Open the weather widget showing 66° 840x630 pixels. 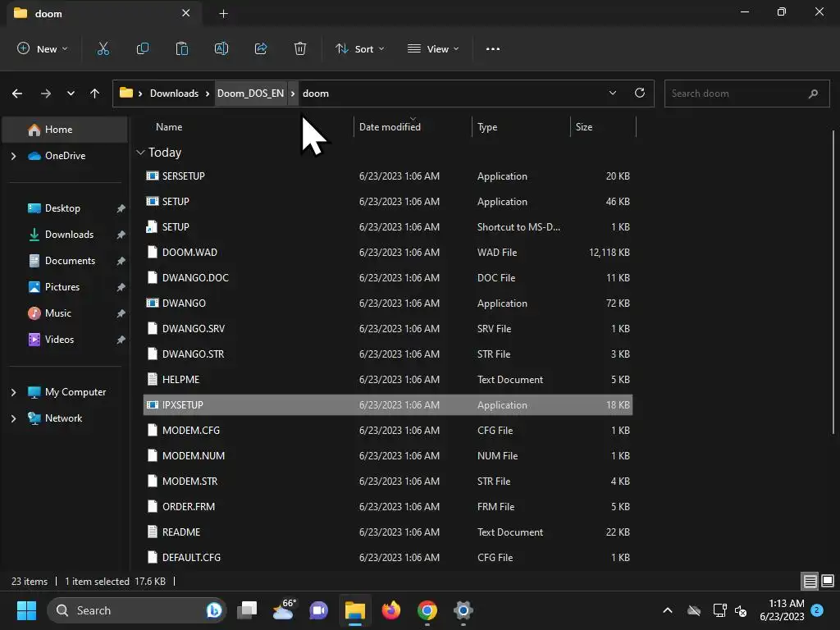(284, 610)
